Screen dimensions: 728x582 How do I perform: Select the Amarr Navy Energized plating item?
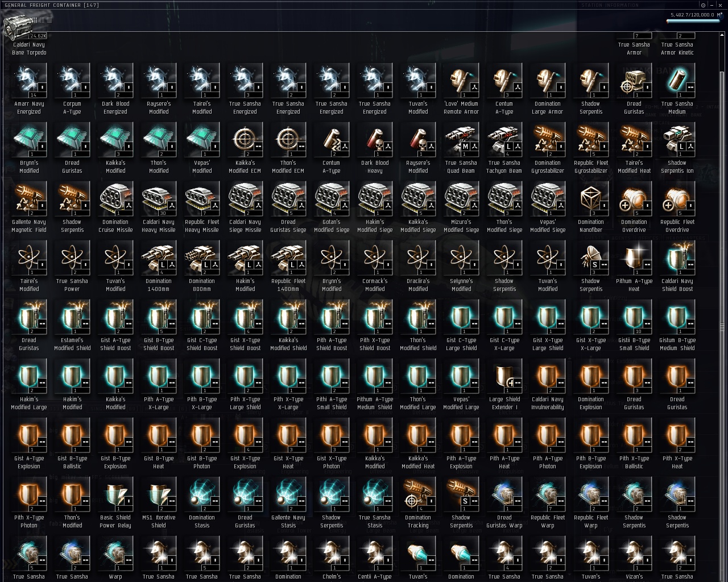(x=29, y=89)
